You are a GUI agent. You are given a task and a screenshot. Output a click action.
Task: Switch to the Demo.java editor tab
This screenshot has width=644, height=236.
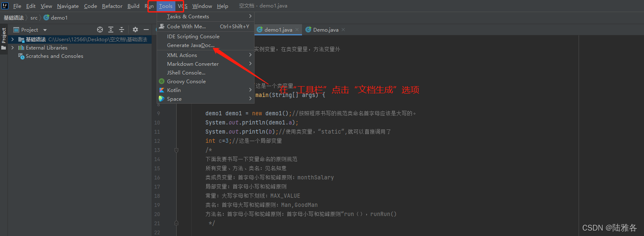(326, 30)
